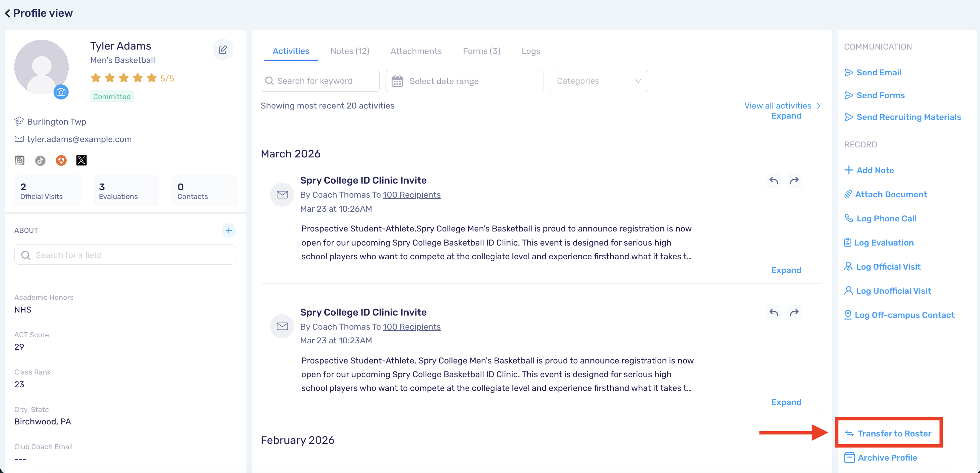Viewport: 980px width, 473px height.
Task: Open the Forms (3) tab
Action: click(x=481, y=51)
